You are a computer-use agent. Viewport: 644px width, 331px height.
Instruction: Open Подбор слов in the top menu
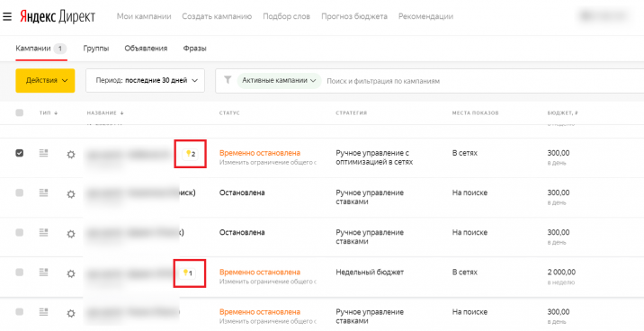click(286, 16)
